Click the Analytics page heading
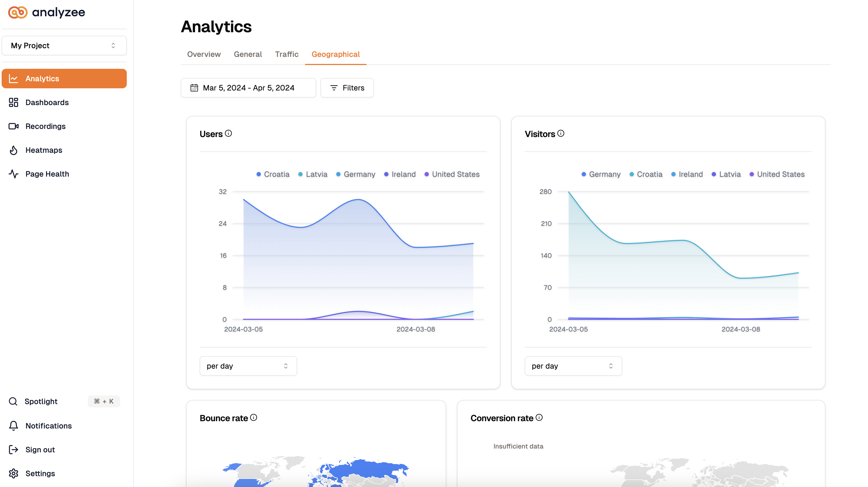Image resolution: width=868 pixels, height=487 pixels. (216, 27)
